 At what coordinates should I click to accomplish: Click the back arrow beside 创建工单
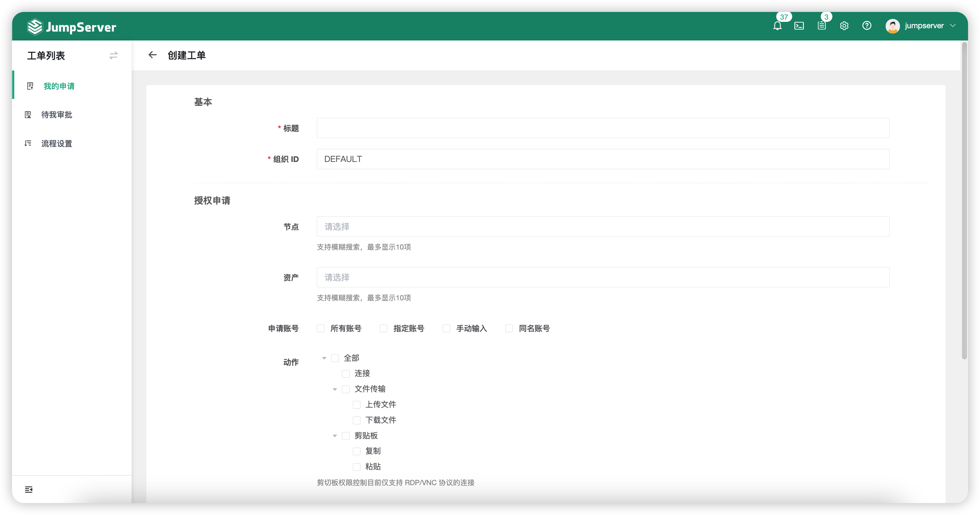152,55
